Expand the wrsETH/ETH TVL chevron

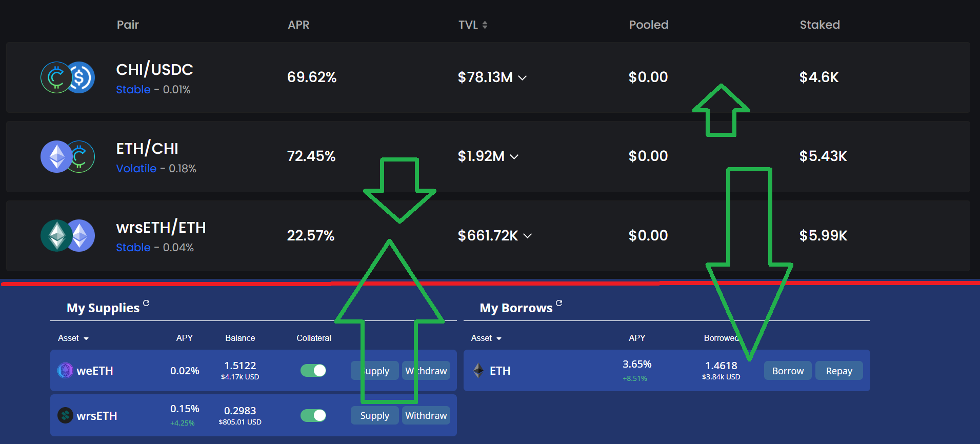click(x=528, y=236)
